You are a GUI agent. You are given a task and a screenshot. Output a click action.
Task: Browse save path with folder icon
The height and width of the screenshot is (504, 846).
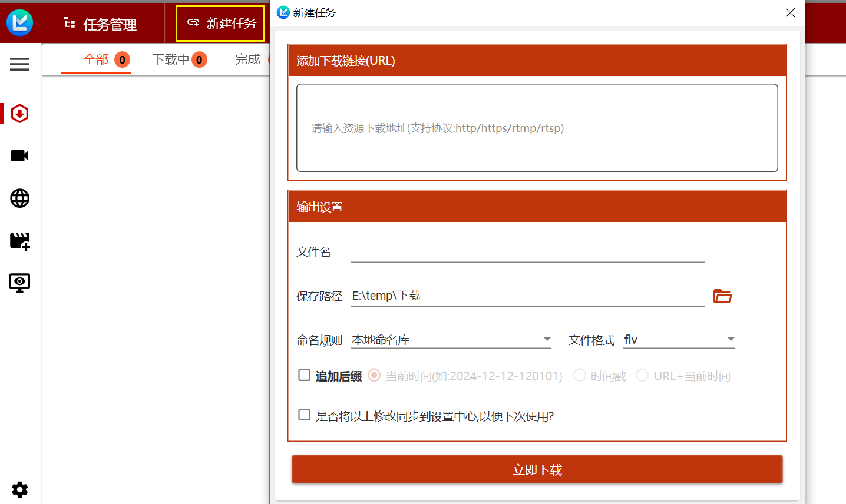[x=722, y=296]
